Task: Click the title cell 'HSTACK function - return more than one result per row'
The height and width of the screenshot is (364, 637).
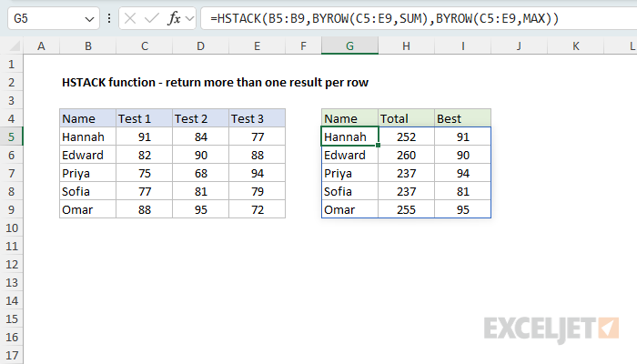Action: (x=215, y=83)
